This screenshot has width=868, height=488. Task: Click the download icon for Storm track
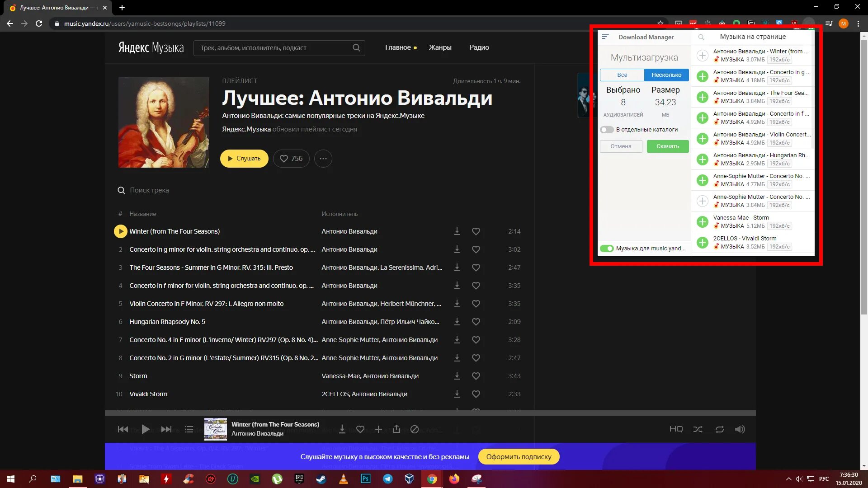tap(457, 375)
